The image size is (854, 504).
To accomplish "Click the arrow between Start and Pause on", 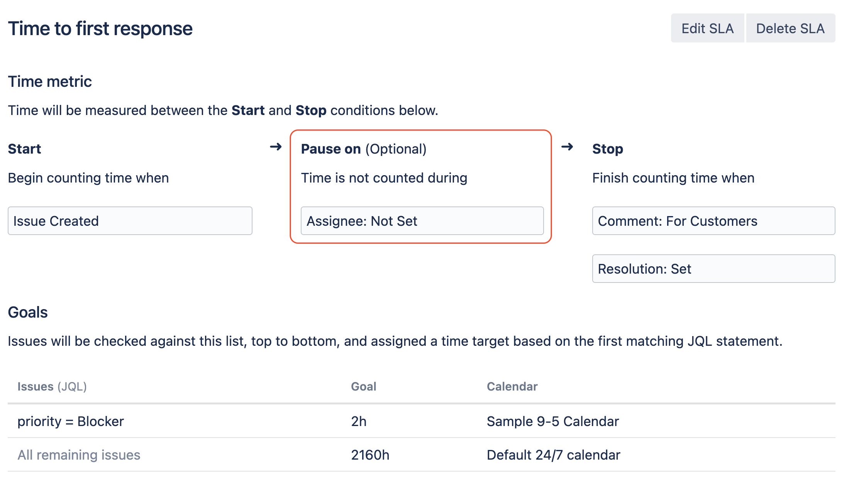I will click(276, 147).
